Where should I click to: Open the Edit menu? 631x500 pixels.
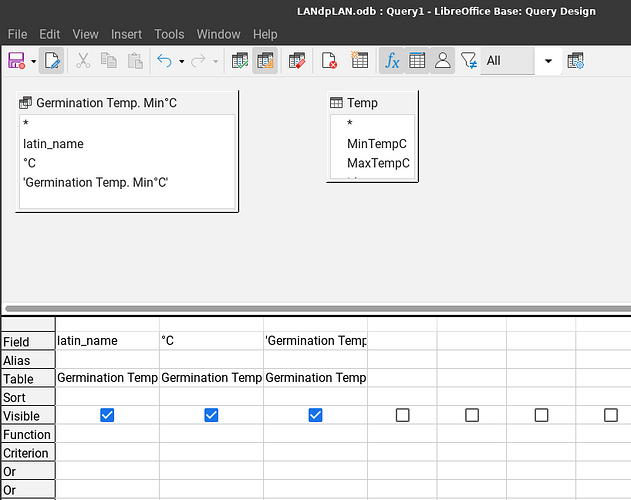point(49,34)
